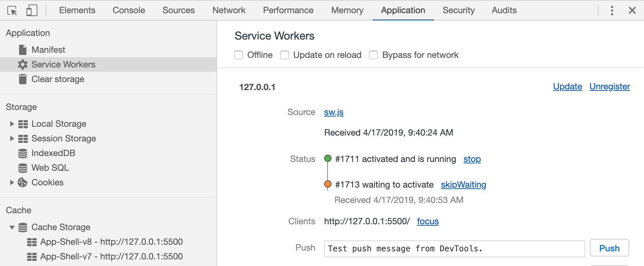
Task: Click the Cache Storage database icon
Action: click(x=23, y=228)
